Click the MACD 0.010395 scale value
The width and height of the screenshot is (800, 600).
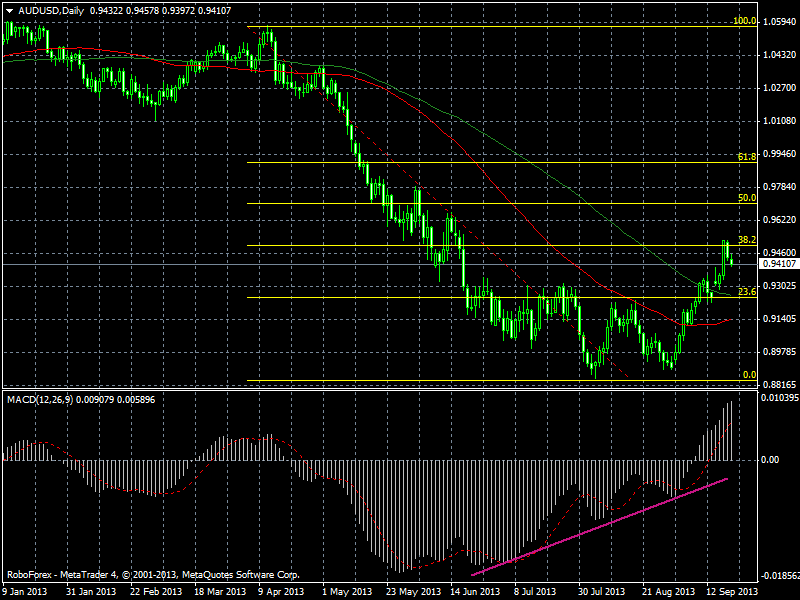point(780,397)
